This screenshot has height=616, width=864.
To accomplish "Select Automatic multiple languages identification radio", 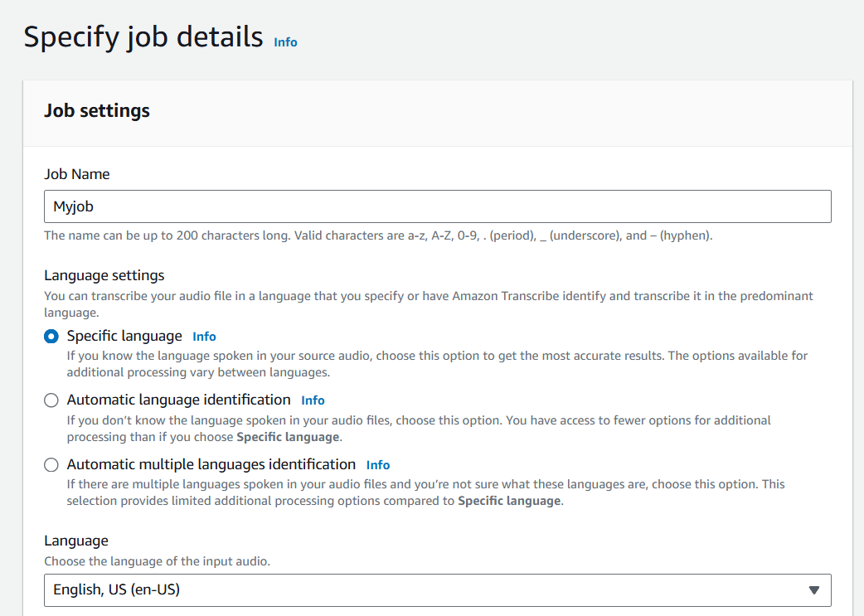I will [51, 465].
